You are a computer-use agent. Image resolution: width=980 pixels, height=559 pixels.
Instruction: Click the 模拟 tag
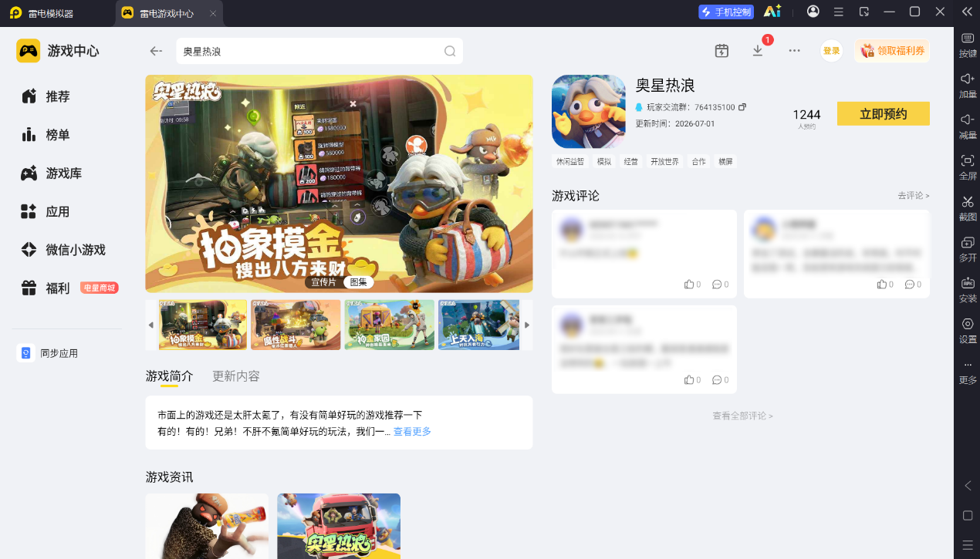click(x=604, y=162)
